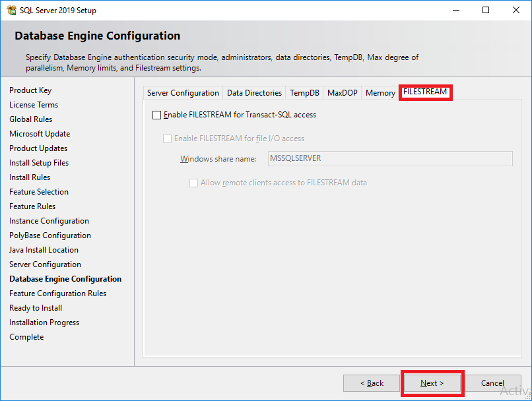
Task: Select Server Configuration in the left step list
Action: [45, 264]
